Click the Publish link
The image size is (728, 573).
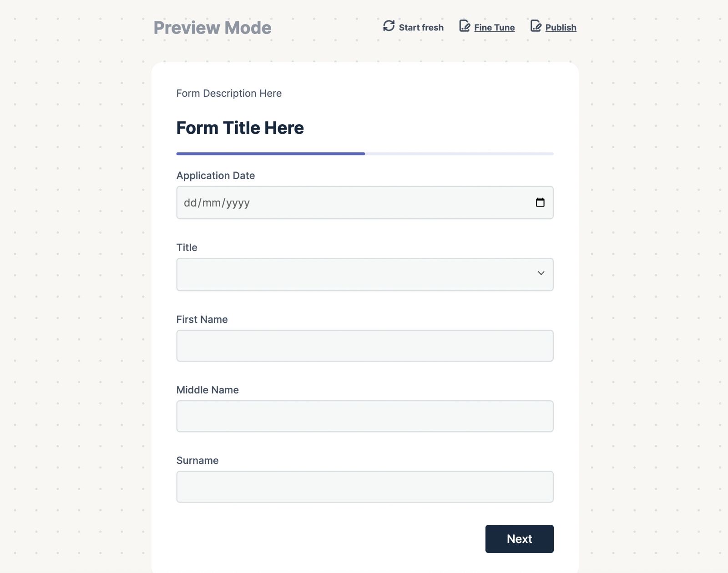(561, 27)
